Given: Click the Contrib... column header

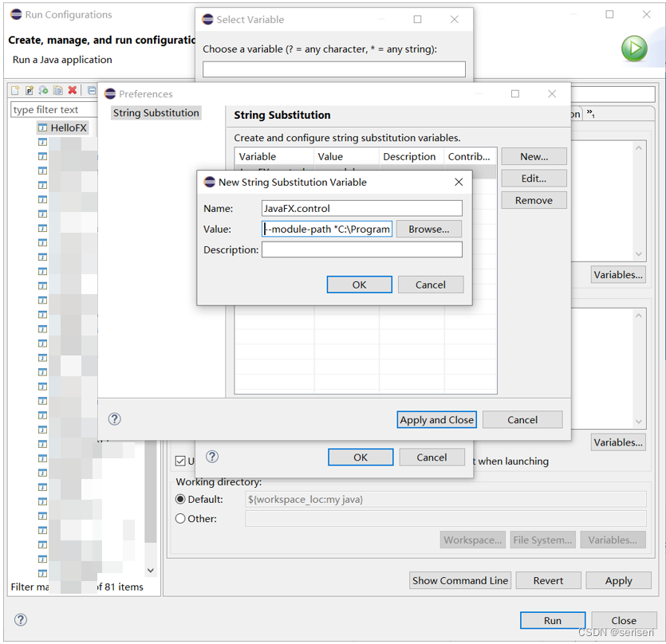Looking at the screenshot, I should coord(471,157).
